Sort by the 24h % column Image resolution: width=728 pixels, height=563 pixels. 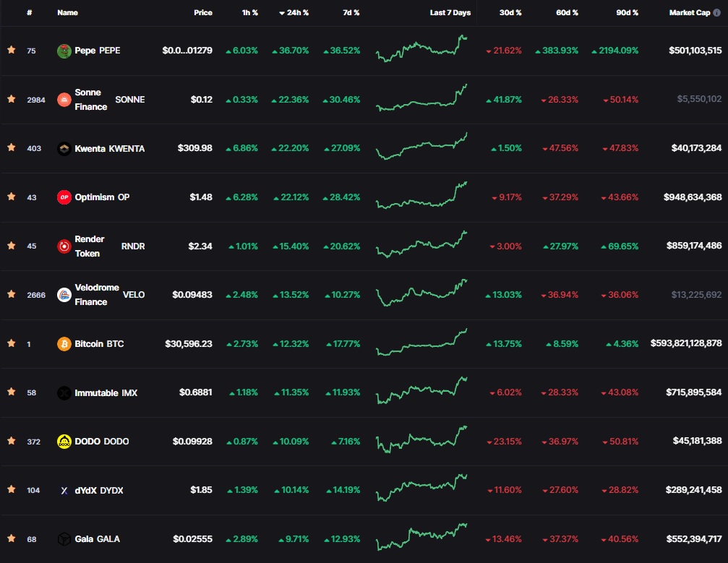coord(294,12)
